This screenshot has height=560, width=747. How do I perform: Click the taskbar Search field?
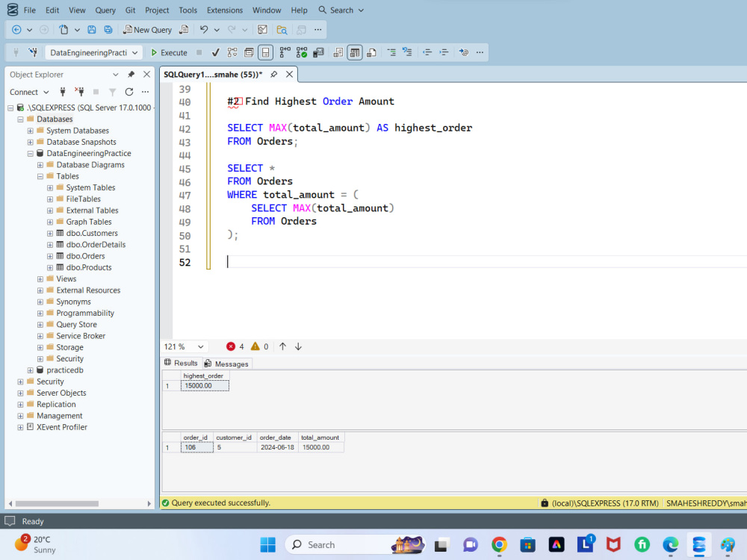coord(356,545)
